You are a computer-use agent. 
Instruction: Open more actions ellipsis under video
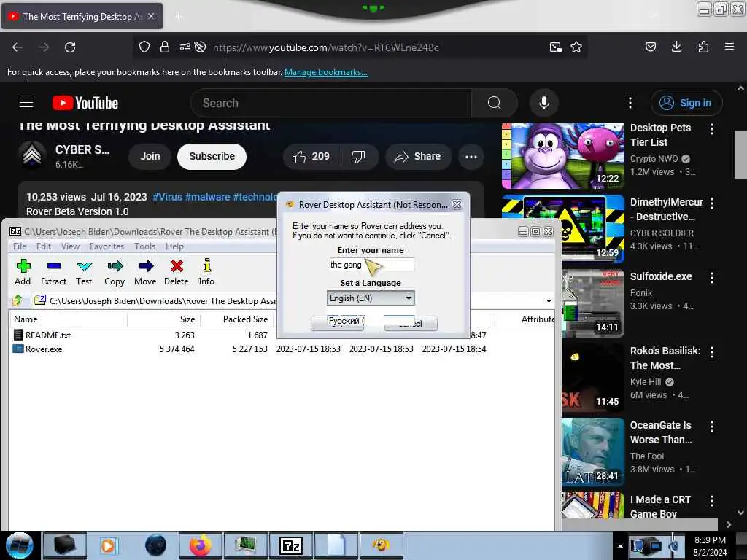coord(471,156)
